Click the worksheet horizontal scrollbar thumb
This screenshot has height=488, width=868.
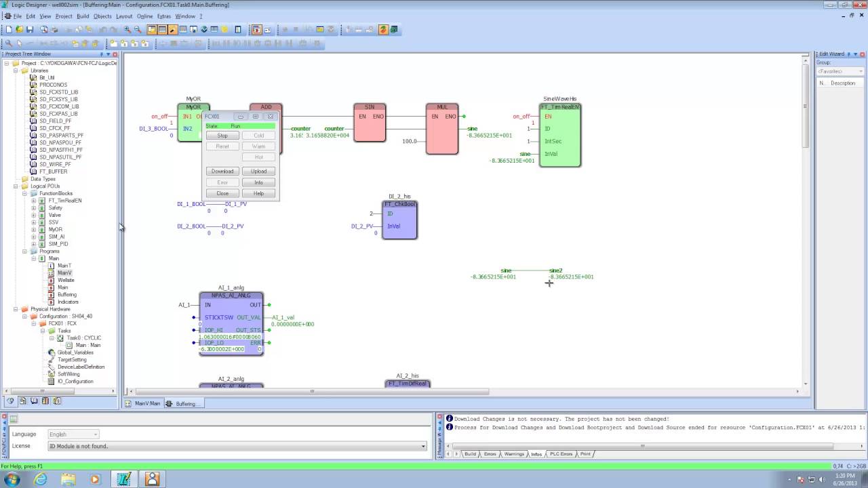point(312,391)
